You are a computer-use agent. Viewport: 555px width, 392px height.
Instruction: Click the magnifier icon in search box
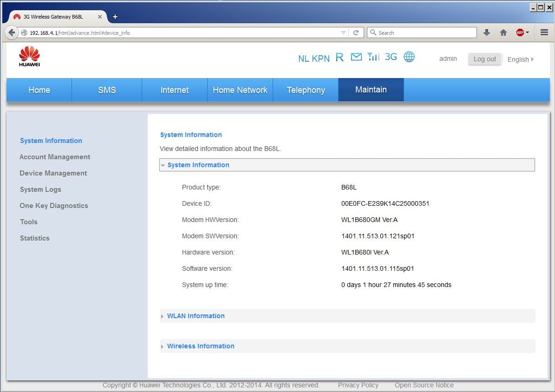pyautogui.click(x=373, y=33)
